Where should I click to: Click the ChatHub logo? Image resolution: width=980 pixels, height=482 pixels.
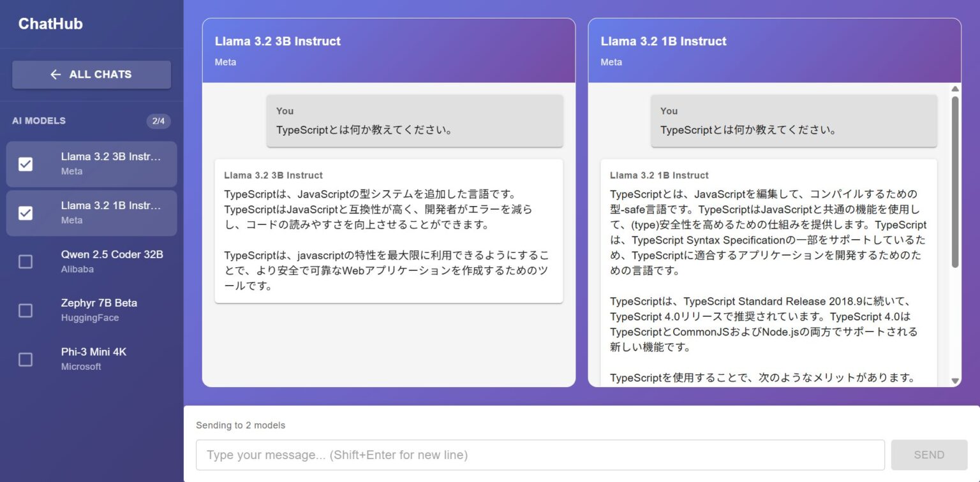[x=50, y=24]
